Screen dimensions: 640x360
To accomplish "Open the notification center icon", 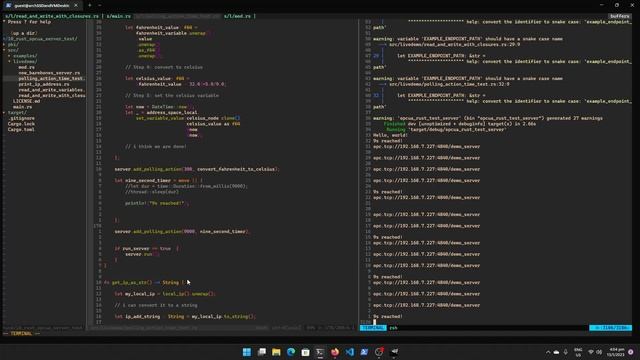I will tap(631, 352).
